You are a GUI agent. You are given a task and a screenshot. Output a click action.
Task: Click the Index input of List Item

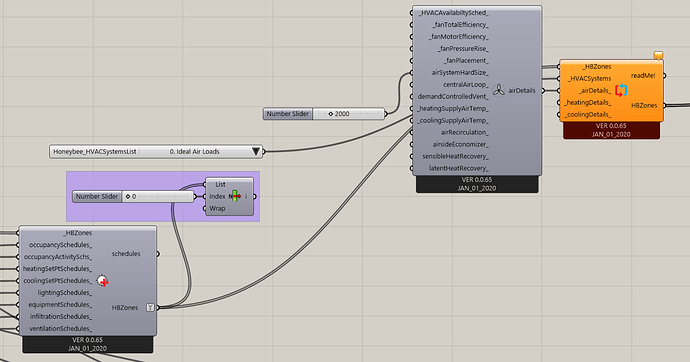click(217, 196)
